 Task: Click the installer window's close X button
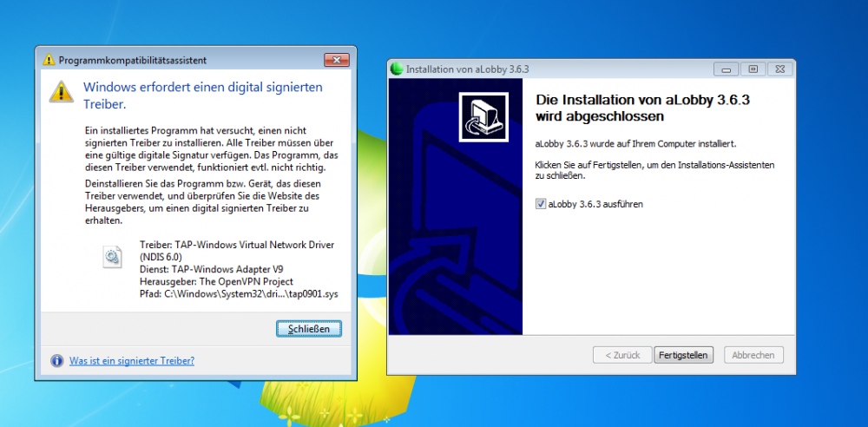point(780,69)
